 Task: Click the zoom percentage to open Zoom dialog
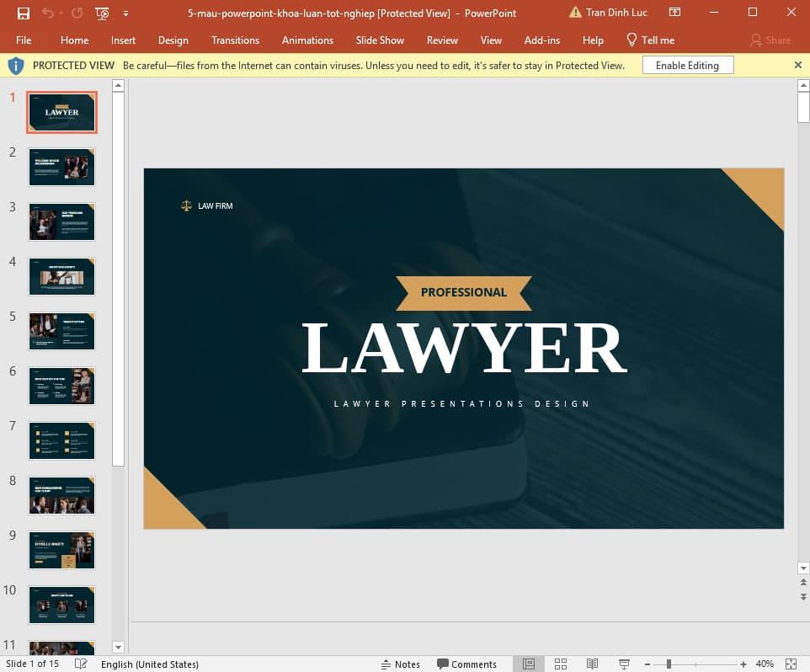pos(765,664)
